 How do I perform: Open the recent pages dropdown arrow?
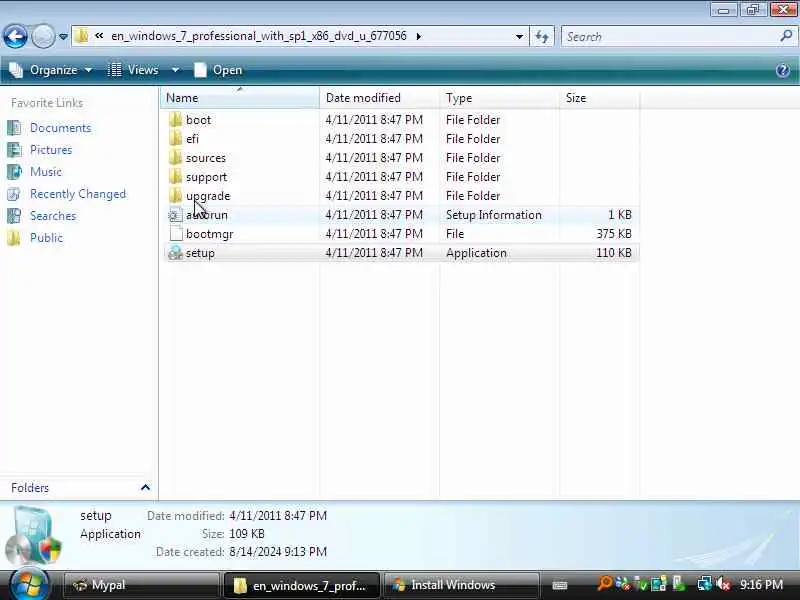[63, 37]
